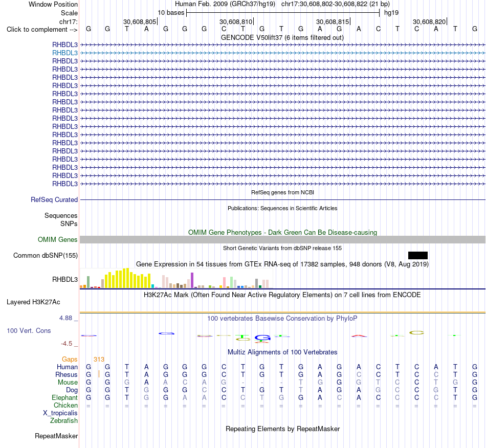Open the Common dbSNP(155) track label
Viewport: 486px width, 448px height.
(45, 255)
